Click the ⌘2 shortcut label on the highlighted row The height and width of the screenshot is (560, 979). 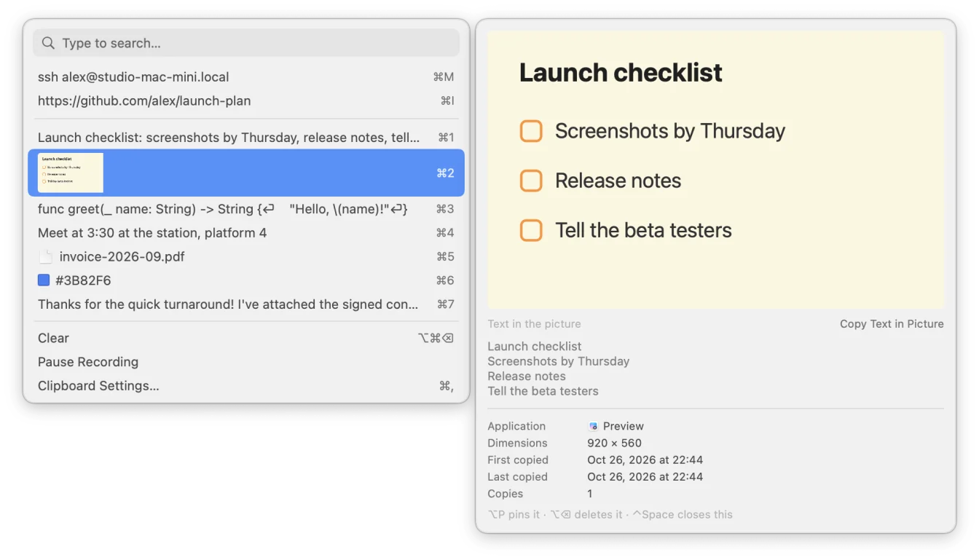[445, 173]
